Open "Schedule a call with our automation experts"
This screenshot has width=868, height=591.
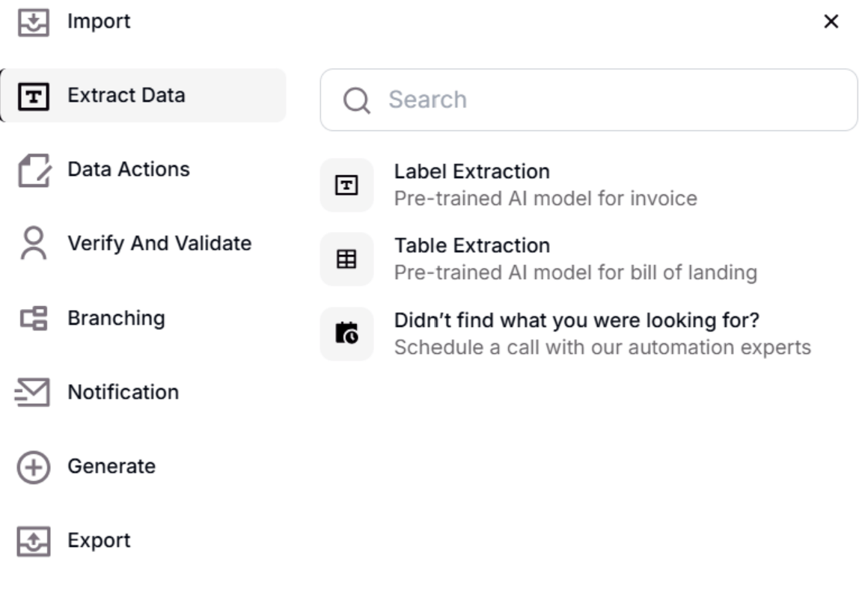tap(602, 348)
